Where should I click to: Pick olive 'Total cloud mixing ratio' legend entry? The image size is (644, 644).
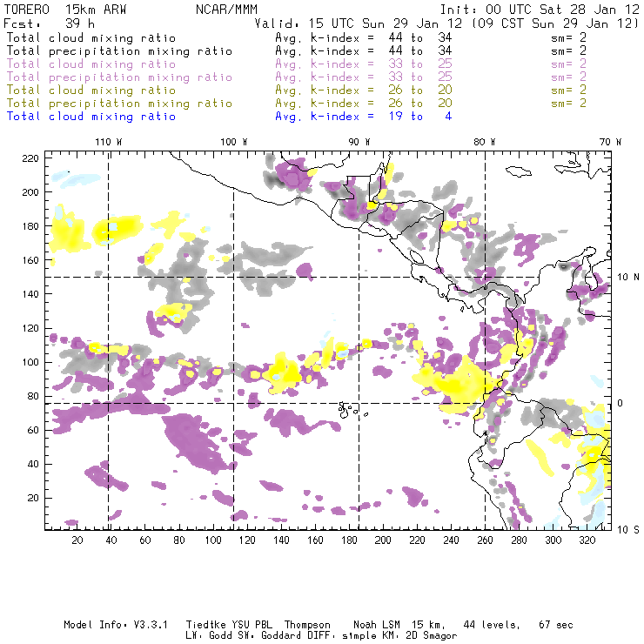91,91
